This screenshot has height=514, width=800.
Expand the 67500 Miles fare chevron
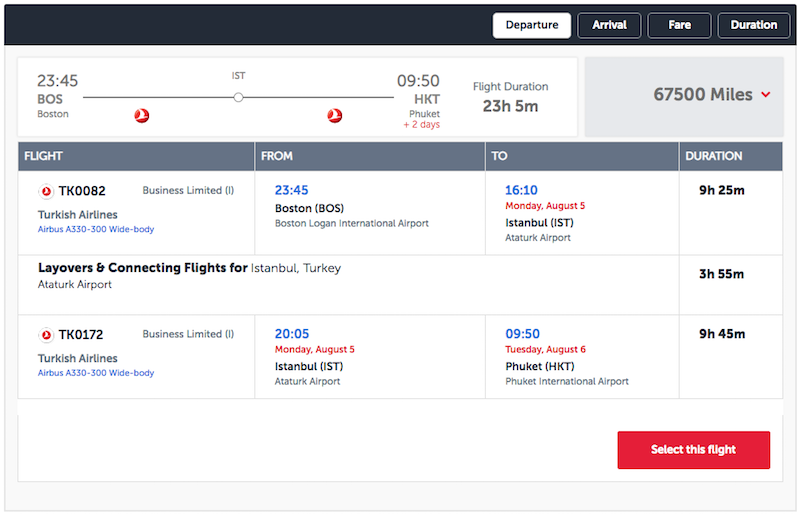(x=766, y=94)
